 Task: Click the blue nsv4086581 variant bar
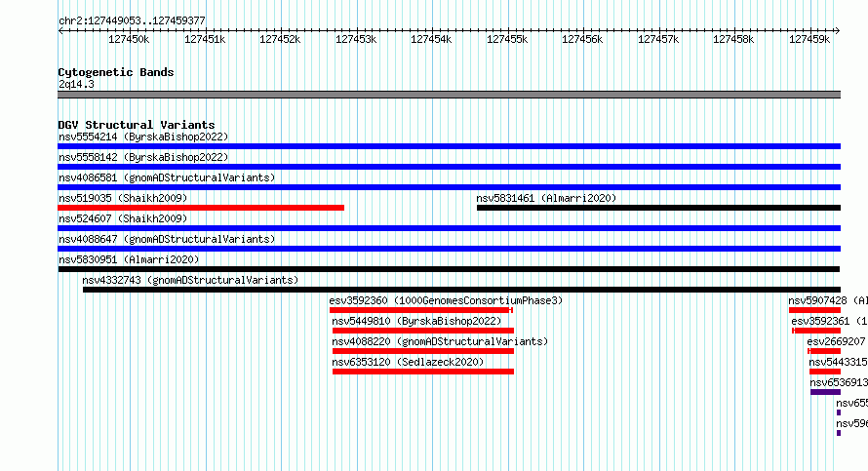coord(449,187)
